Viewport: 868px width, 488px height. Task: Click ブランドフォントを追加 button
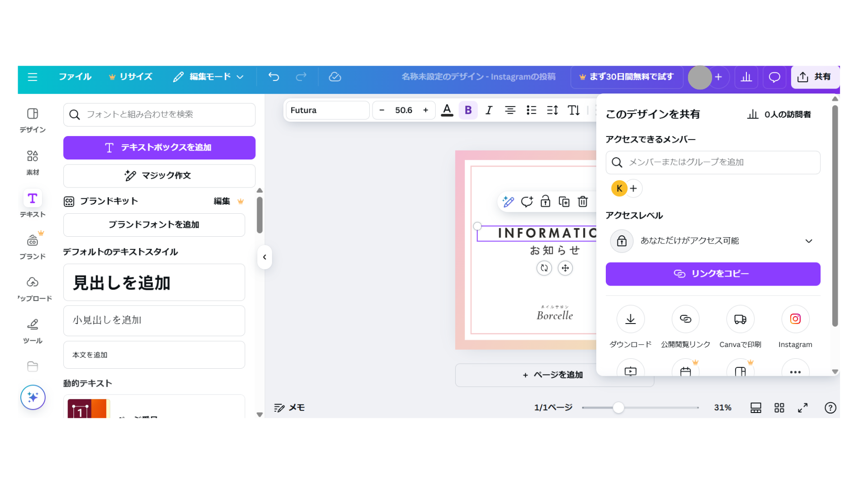tap(154, 225)
